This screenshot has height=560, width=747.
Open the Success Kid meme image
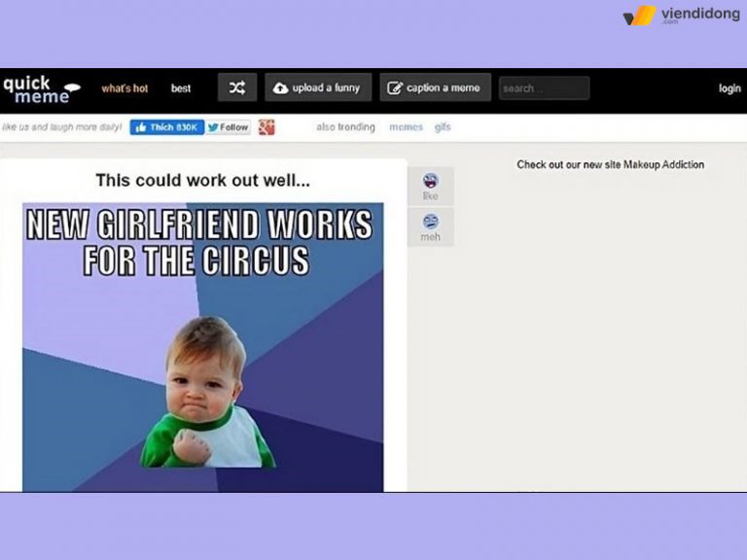tap(203, 347)
